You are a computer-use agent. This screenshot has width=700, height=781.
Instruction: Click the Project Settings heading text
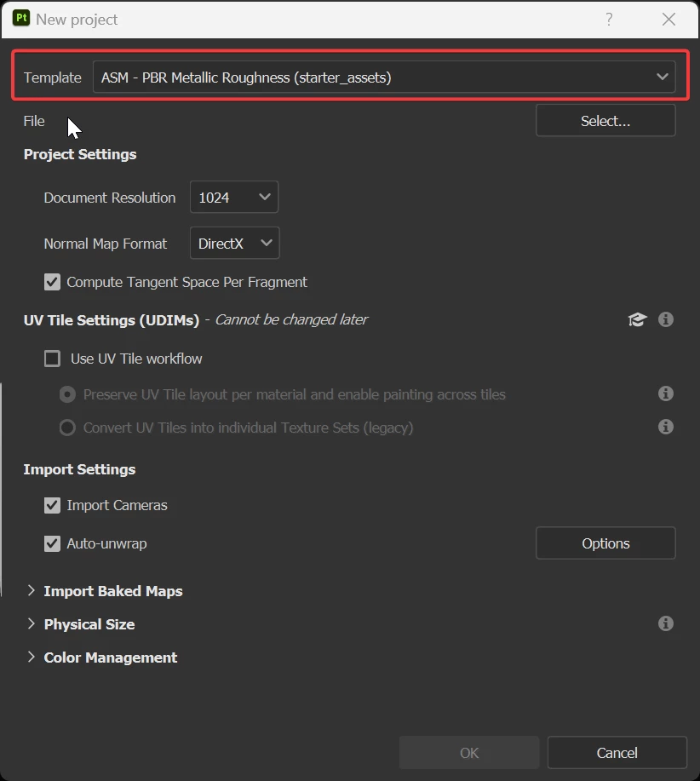80,154
